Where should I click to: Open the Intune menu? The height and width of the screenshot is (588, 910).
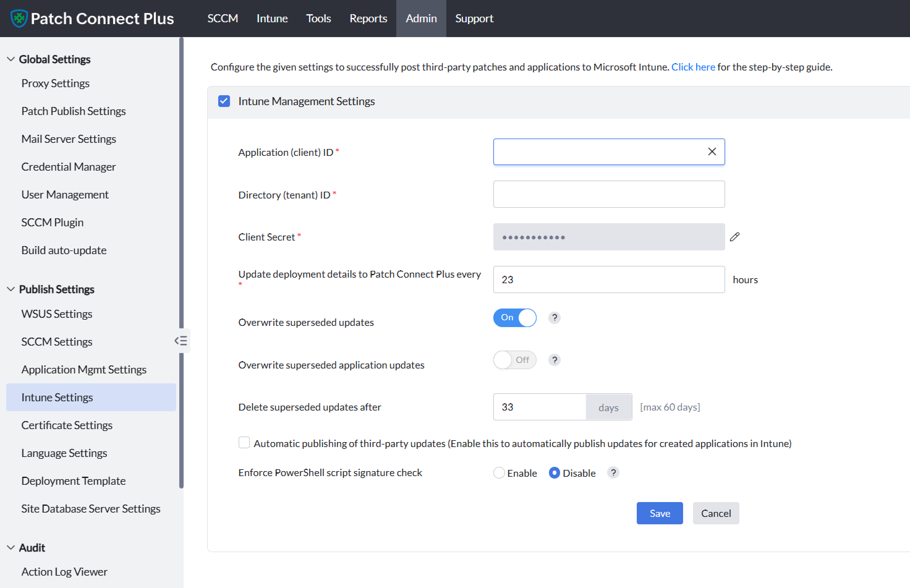(272, 18)
